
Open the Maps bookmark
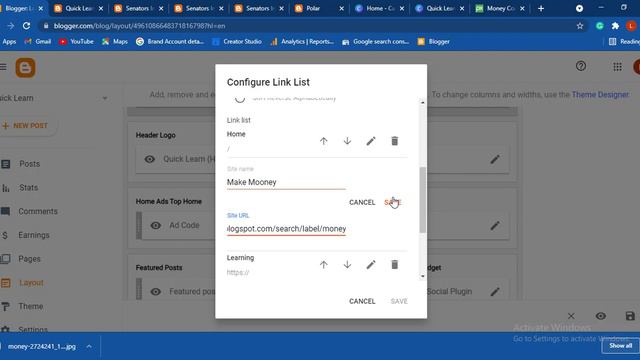click(115, 42)
